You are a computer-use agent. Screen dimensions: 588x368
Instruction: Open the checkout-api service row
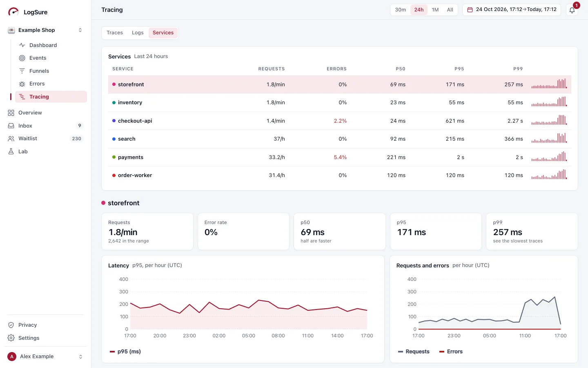click(x=340, y=121)
